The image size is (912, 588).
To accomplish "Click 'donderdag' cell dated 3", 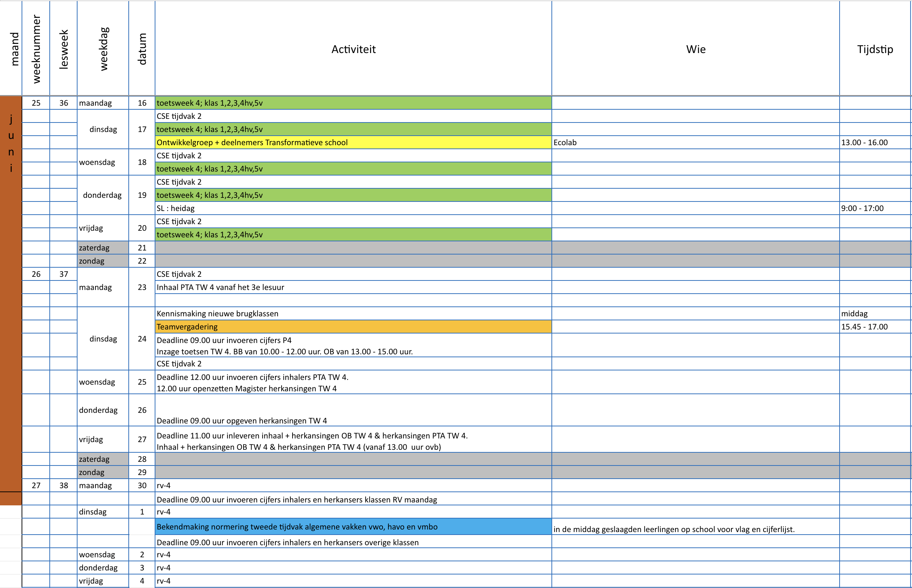I will coord(103,568).
